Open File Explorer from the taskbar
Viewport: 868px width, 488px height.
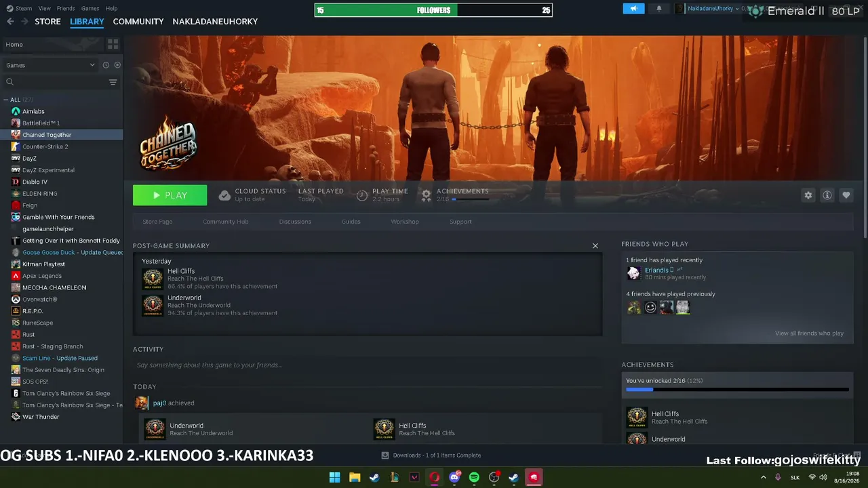point(355,477)
